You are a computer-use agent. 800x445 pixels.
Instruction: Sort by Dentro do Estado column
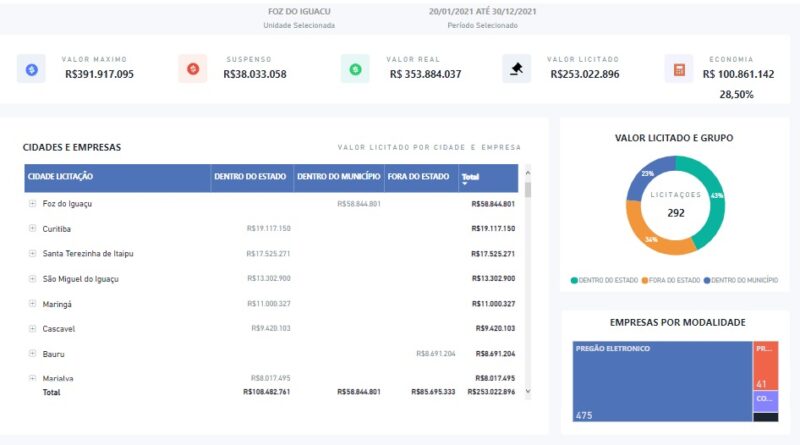pyautogui.click(x=251, y=177)
